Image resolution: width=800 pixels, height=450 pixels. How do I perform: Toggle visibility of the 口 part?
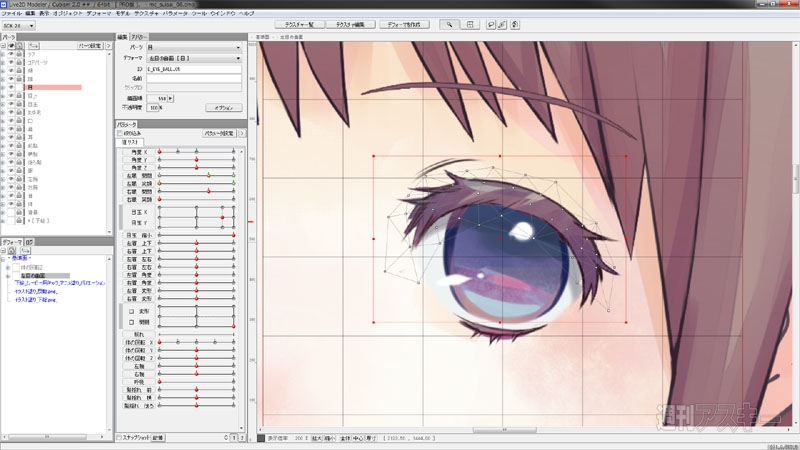pos(11,121)
